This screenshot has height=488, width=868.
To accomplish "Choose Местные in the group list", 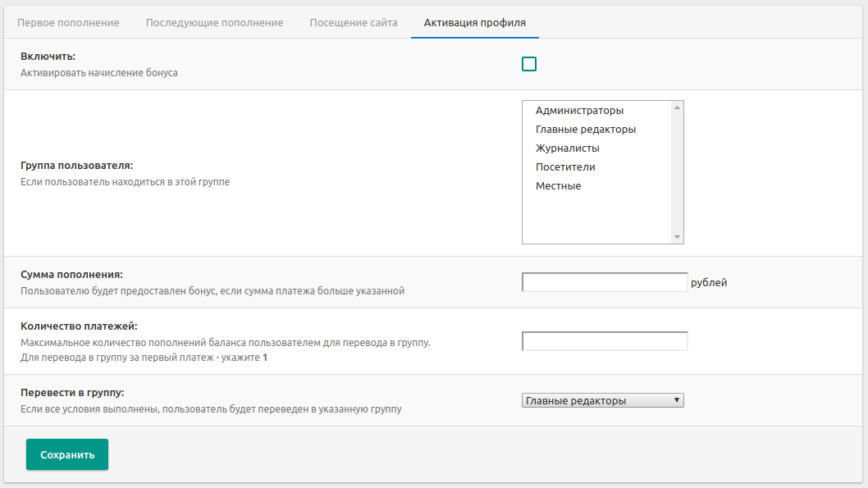I will point(558,186).
